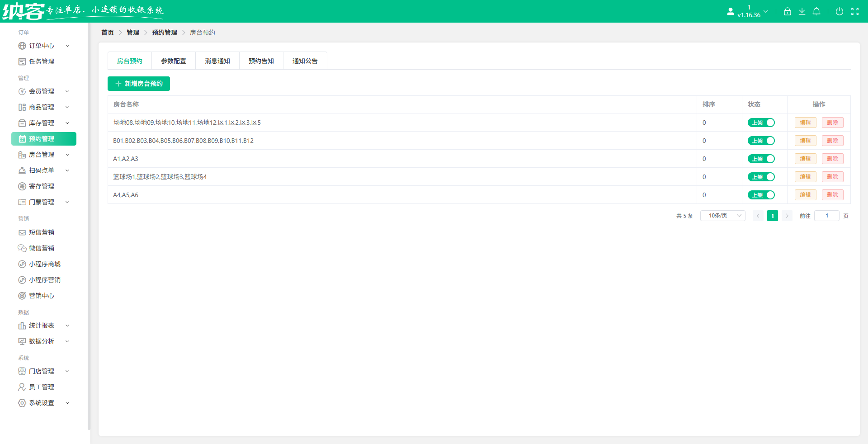Image resolution: width=868 pixels, height=444 pixels.
Task: Click the 会员管理 icon in sidebar
Action: coord(22,91)
